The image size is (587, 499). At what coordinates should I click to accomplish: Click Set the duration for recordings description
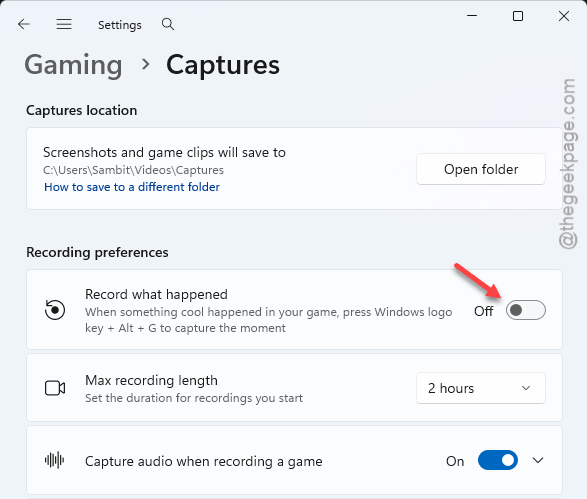point(194,398)
